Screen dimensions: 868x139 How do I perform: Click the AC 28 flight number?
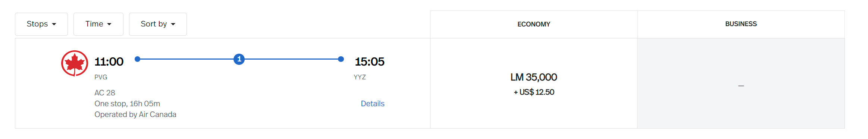click(105, 93)
